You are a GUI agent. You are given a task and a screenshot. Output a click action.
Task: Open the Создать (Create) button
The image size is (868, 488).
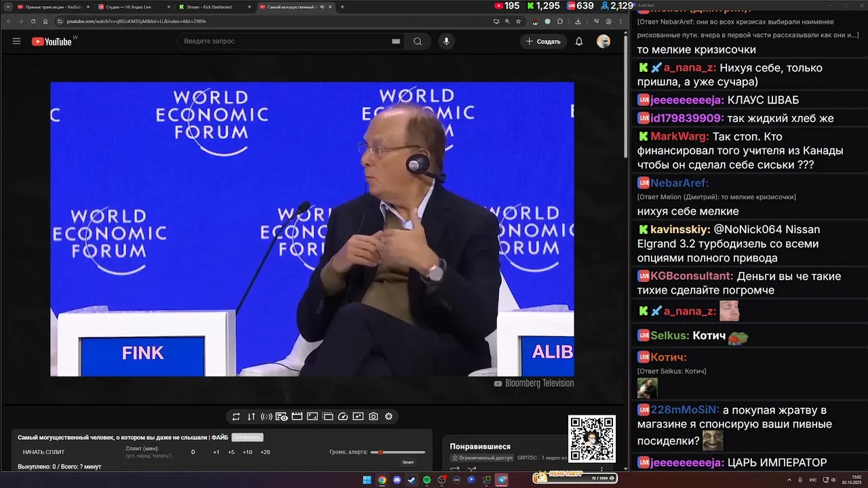pyautogui.click(x=543, y=41)
